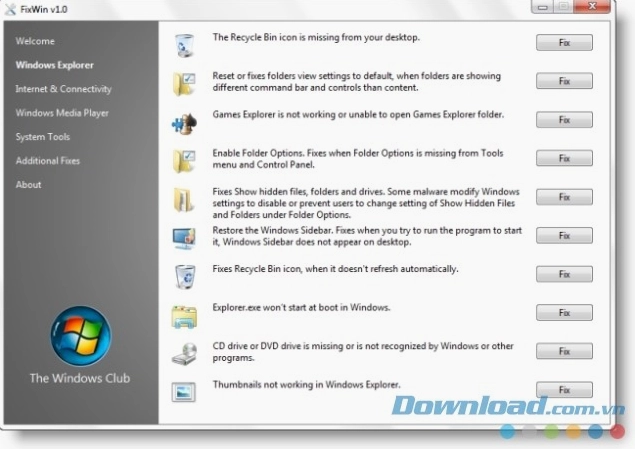Fix CD or DVD drive missing
Screen dimensions: 635x449
point(564,351)
